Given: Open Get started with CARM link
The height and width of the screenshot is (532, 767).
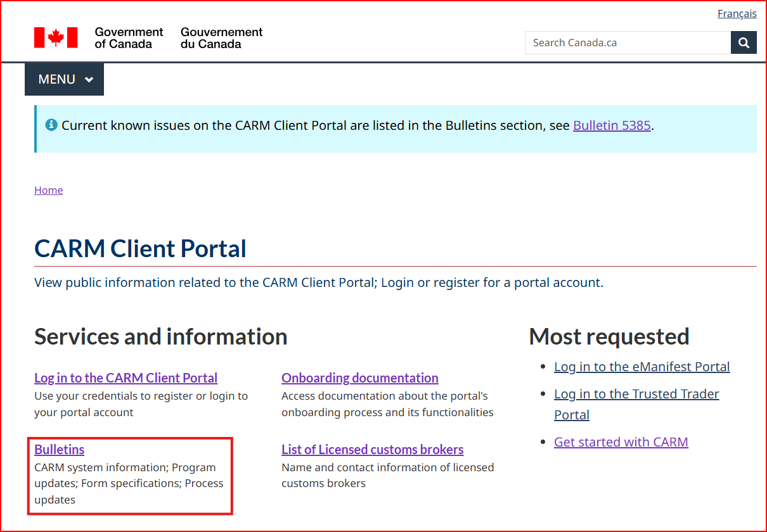Looking at the screenshot, I should (x=621, y=442).
